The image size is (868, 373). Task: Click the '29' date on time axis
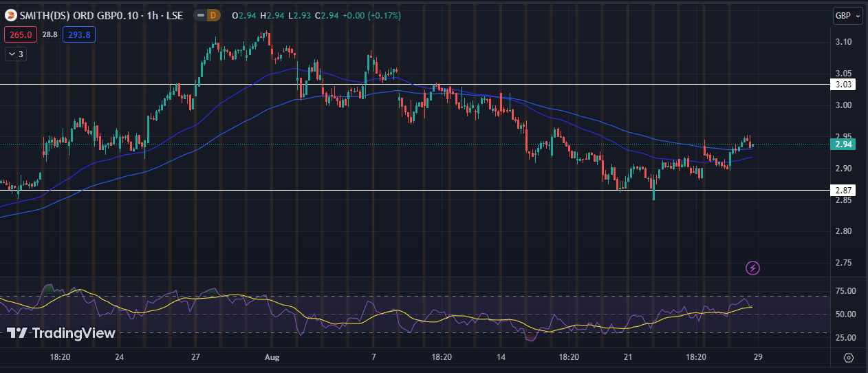(x=759, y=357)
